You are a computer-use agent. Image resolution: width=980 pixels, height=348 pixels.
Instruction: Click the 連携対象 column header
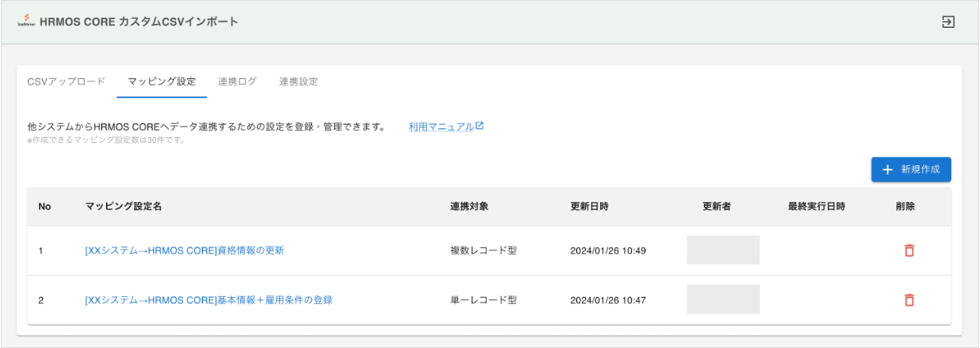[469, 207]
